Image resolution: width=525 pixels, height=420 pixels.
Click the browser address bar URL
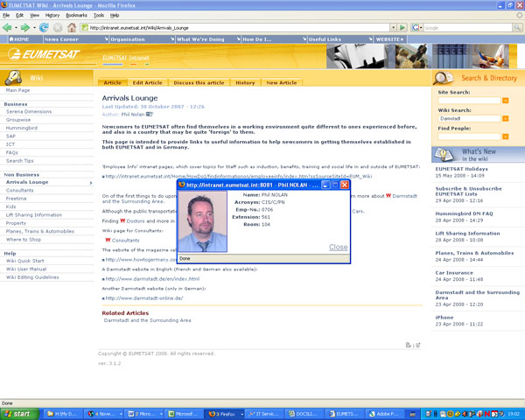coord(235,28)
